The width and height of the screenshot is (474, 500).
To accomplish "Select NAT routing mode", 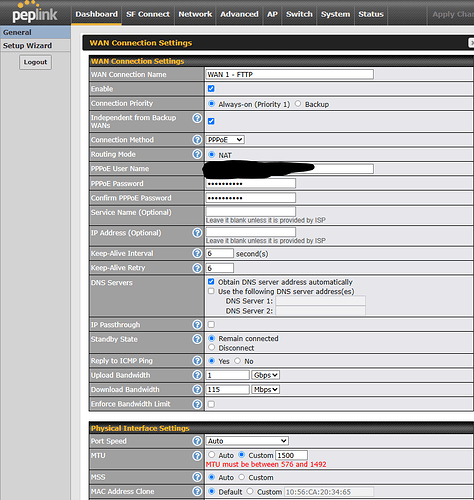I will point(211,154).
